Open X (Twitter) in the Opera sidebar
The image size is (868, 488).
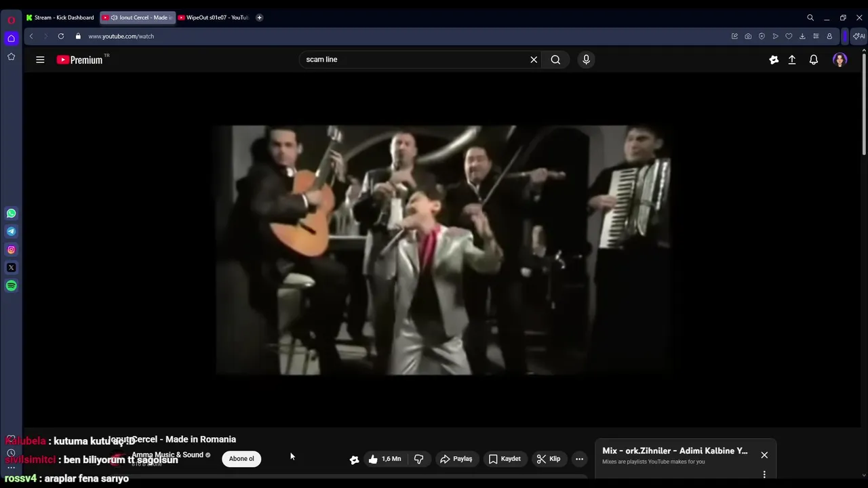[11, 268]
